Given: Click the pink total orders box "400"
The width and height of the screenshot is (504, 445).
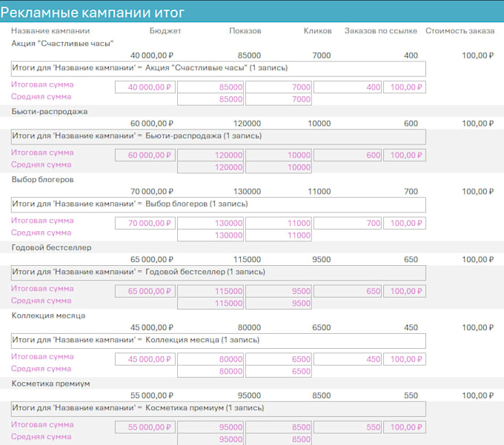Looking at the screenshot, I should 348,87.
